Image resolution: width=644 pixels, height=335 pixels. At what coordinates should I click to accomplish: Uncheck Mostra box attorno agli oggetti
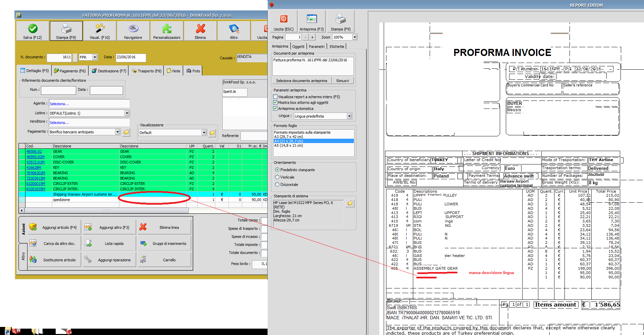(x=275, y=103)
